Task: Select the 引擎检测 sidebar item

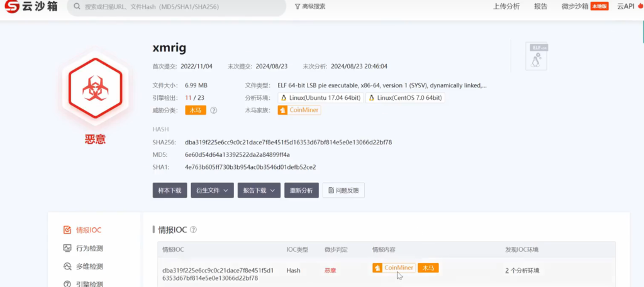Action: click(82, 284)
